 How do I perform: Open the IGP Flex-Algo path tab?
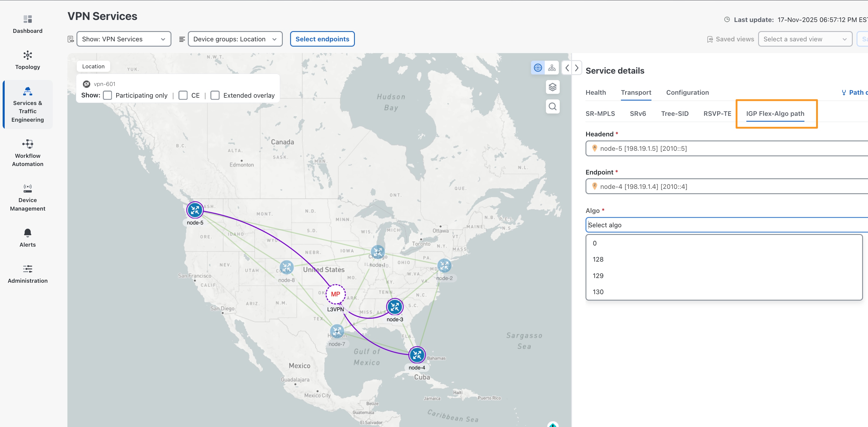[775, 114]
